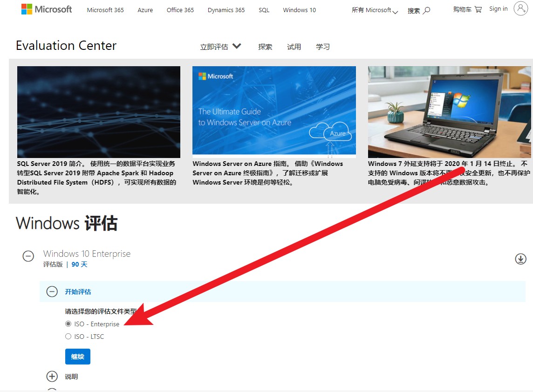Click the 继续 button

pos(78,356)
